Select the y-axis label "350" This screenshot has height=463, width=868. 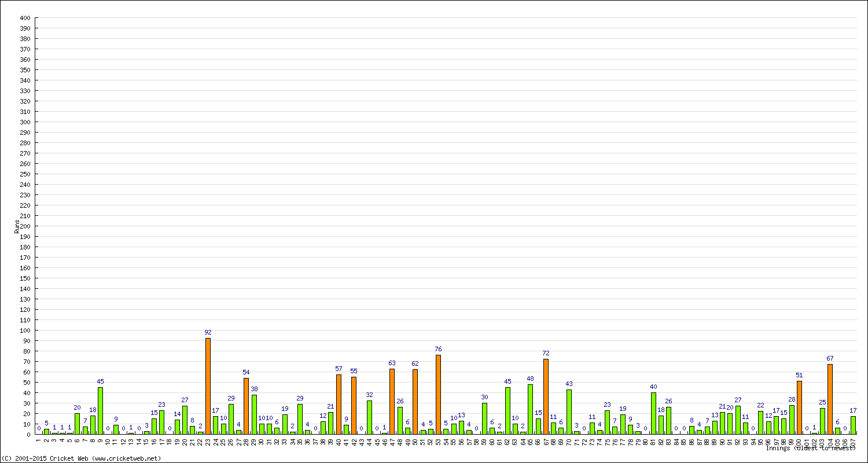point(24,70)
